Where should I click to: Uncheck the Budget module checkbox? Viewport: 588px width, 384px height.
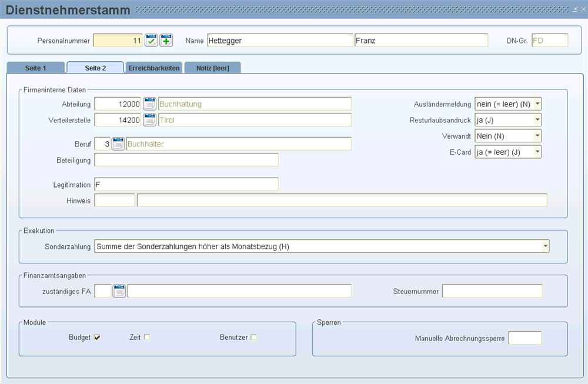pyautogui.click(x=97, y=338)
